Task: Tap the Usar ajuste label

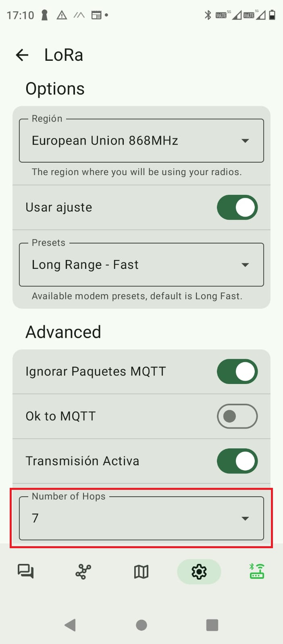Action: point(59,207)
